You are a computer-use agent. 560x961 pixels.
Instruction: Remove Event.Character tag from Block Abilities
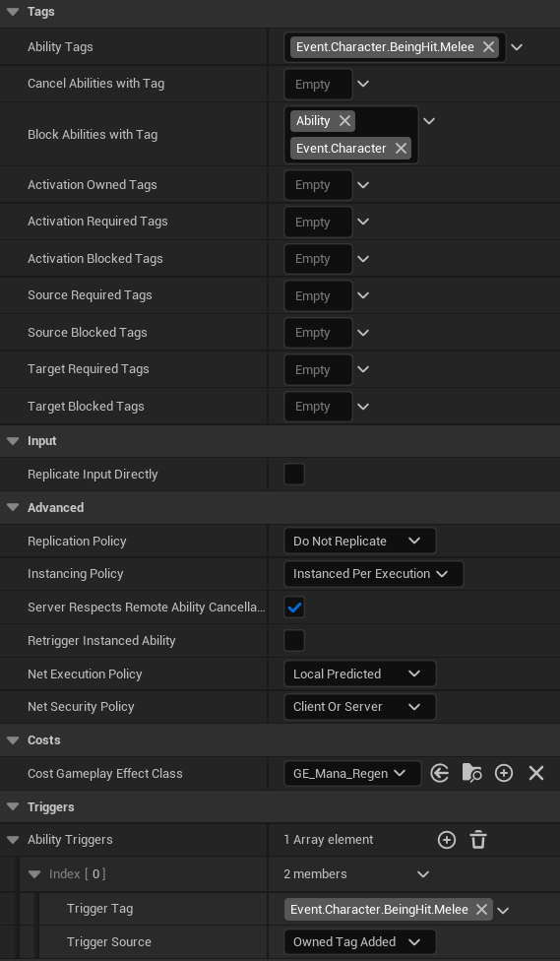401,149
